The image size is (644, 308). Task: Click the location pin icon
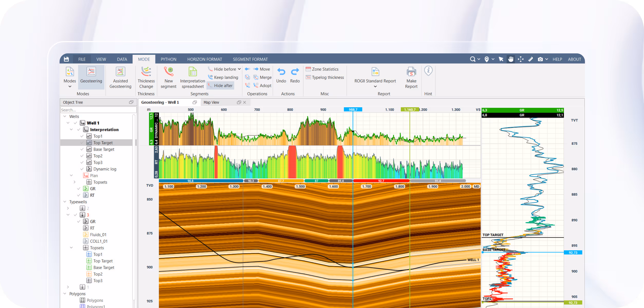(x=487, y=59)
